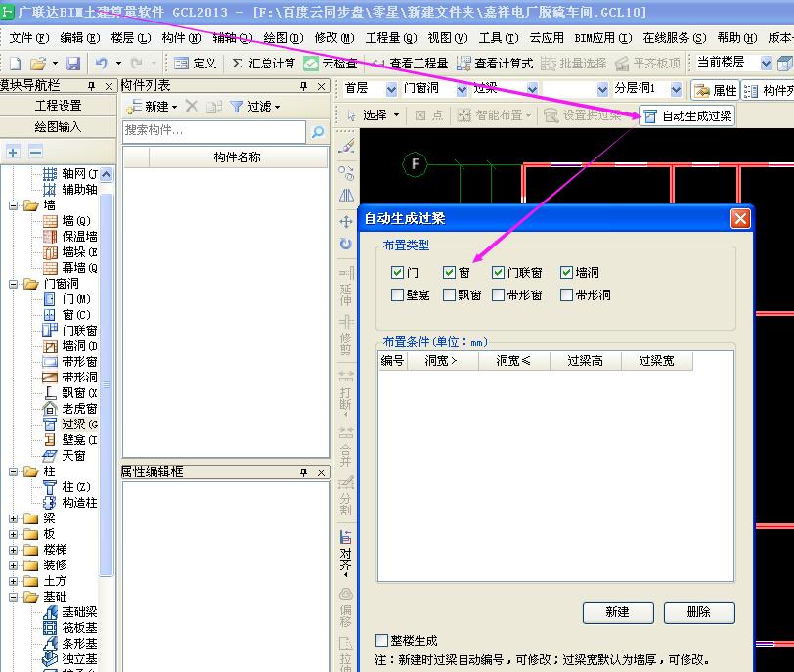
Task: Click the search magnifier icon in component list
Action: coord(318,132)
